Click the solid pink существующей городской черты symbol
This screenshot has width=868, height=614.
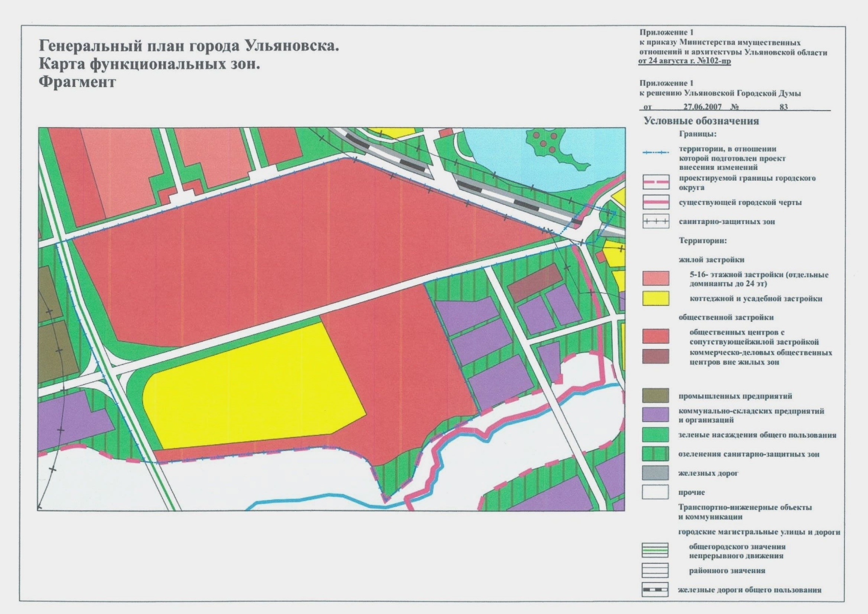pos(655,202)
